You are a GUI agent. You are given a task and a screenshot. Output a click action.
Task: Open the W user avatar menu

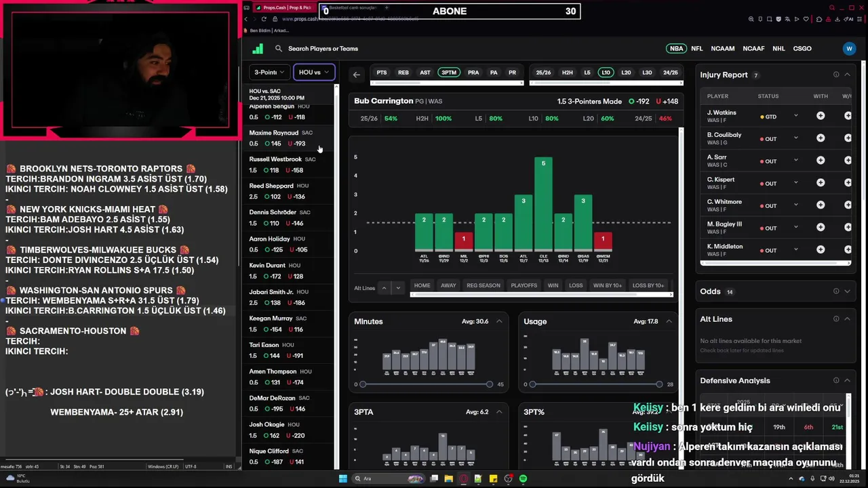[x=849, y=49]
